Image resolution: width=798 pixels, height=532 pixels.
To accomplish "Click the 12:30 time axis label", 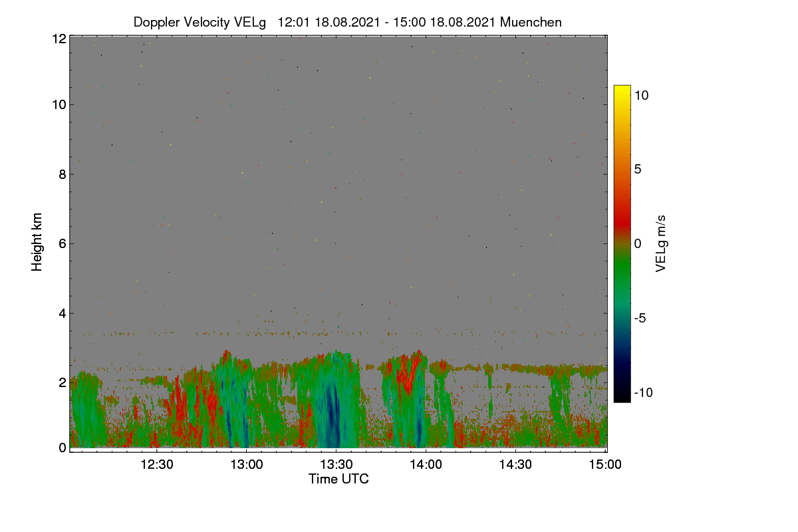I will tap(157, 465).
